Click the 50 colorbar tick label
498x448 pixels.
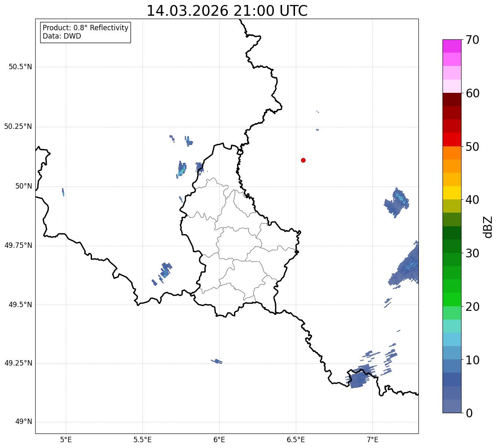tap(472, 147)
